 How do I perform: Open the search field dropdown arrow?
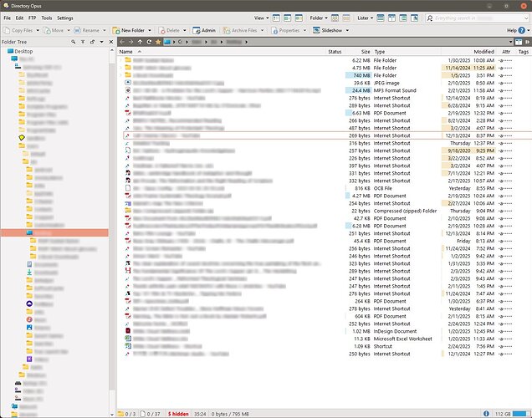coord(526,18)
